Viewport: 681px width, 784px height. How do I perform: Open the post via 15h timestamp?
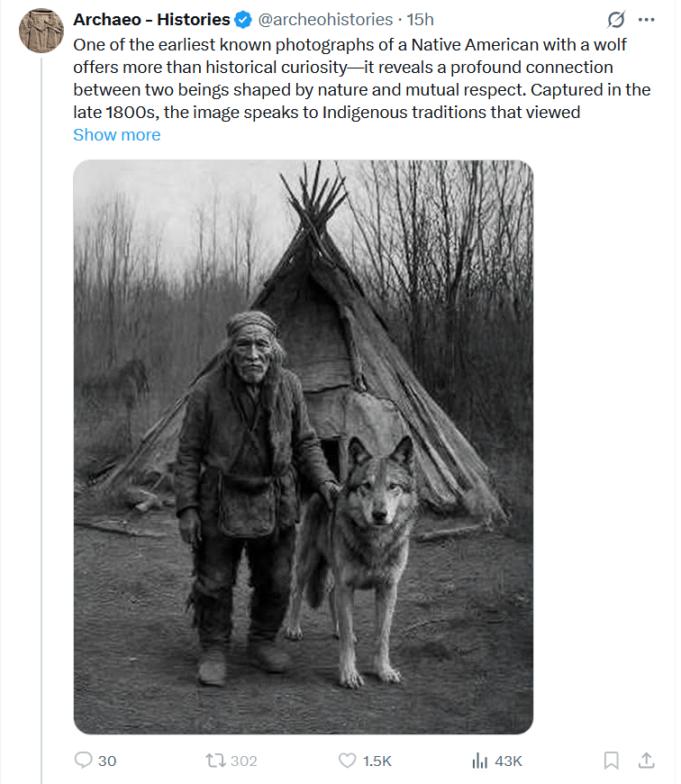pos(421,20)
